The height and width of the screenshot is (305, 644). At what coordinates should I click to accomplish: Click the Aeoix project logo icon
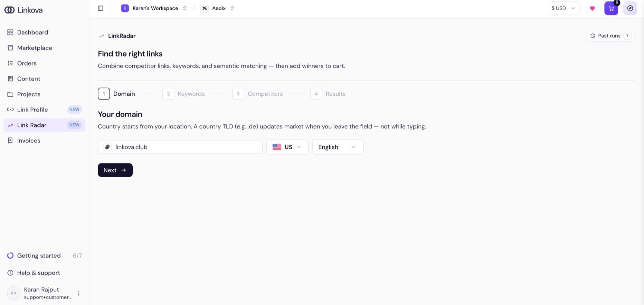[x=204, y=8]
